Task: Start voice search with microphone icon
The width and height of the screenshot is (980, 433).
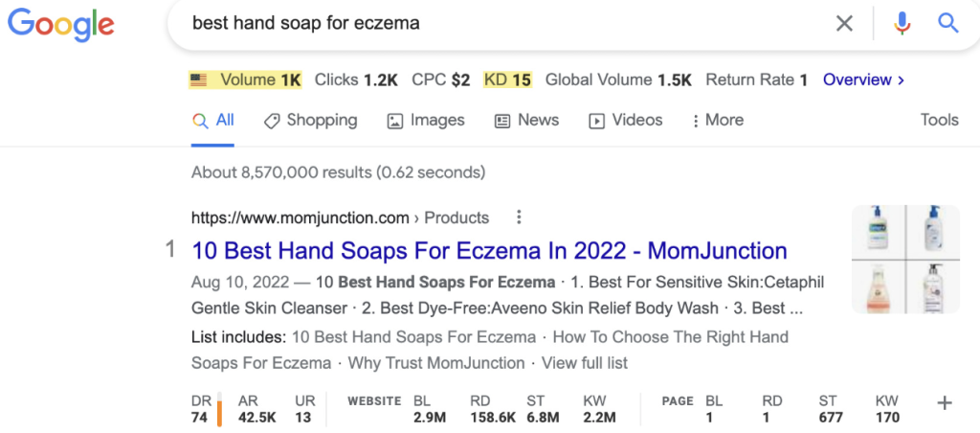Action: (x=902, y=23)
